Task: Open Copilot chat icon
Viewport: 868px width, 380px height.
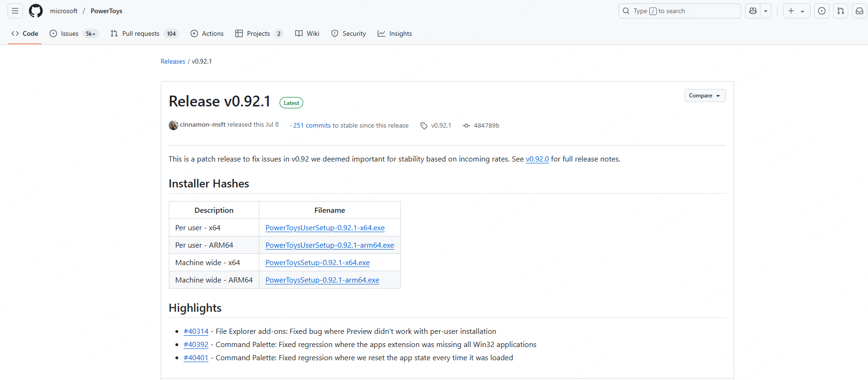Action: 753,11
